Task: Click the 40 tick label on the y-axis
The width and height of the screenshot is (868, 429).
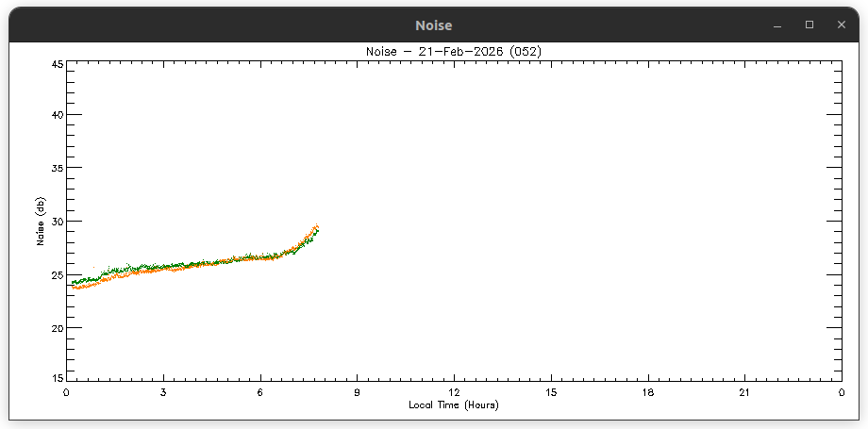Action: pos(57,115)
